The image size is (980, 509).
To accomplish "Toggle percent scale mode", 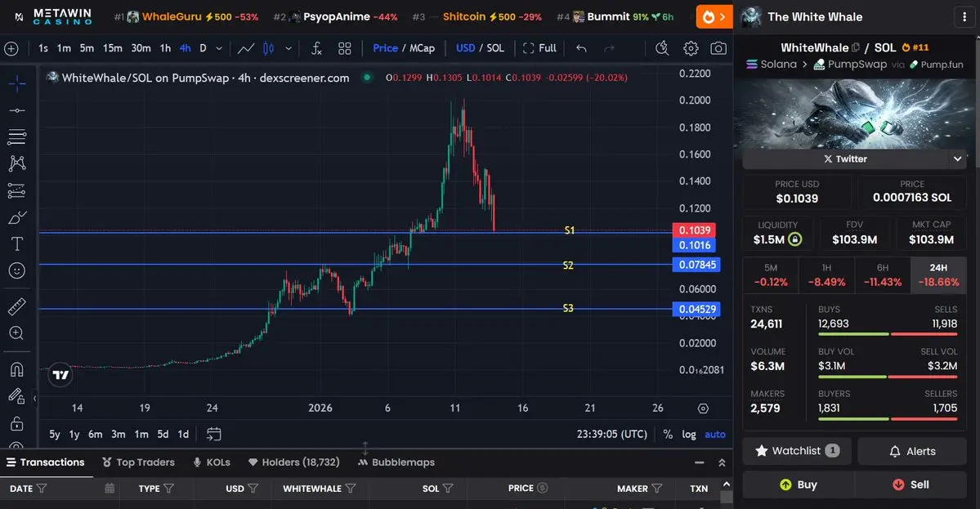I will coord(668,434).
